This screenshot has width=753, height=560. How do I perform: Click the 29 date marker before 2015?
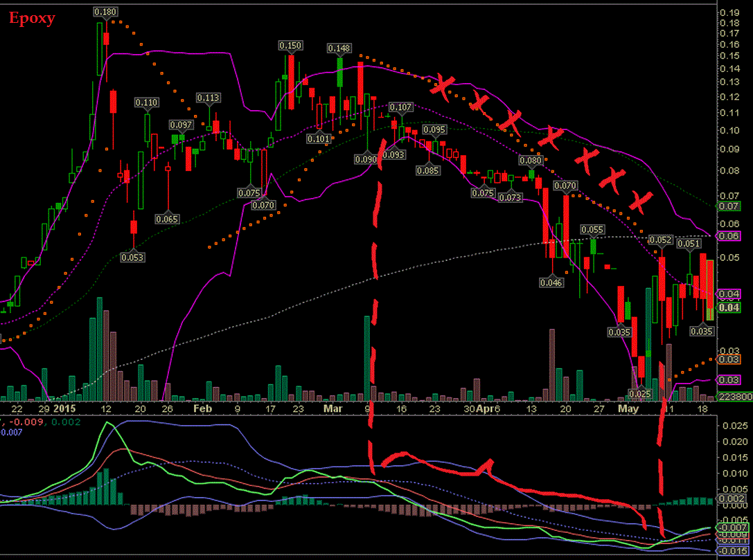44,409
